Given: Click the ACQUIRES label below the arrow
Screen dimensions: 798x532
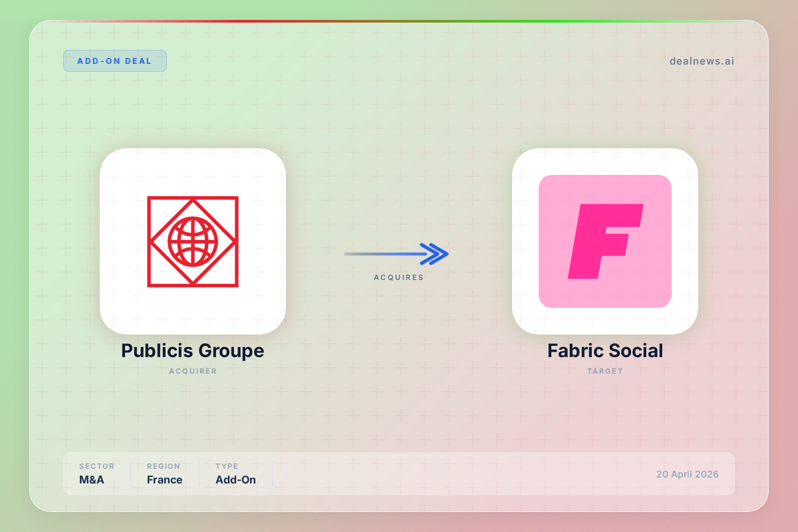Looking at the screenshot, I should (398, 277).
